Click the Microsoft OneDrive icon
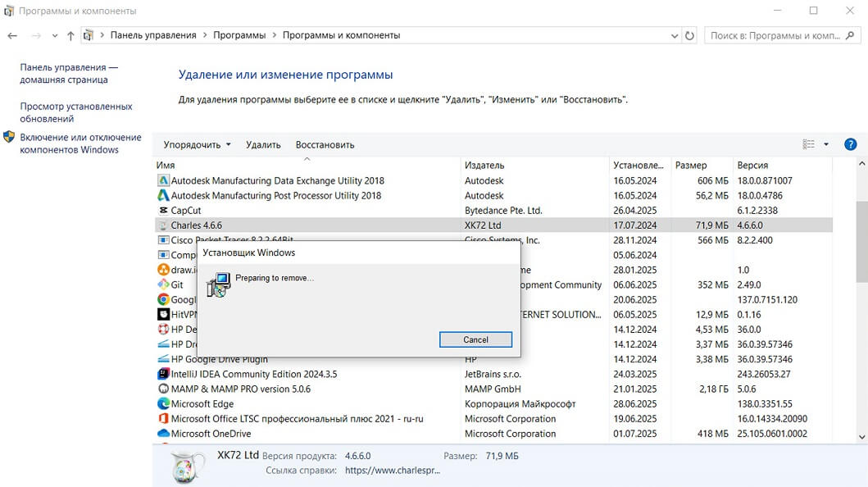The width and height of the screenshot is (868, 487). [163, 434]
